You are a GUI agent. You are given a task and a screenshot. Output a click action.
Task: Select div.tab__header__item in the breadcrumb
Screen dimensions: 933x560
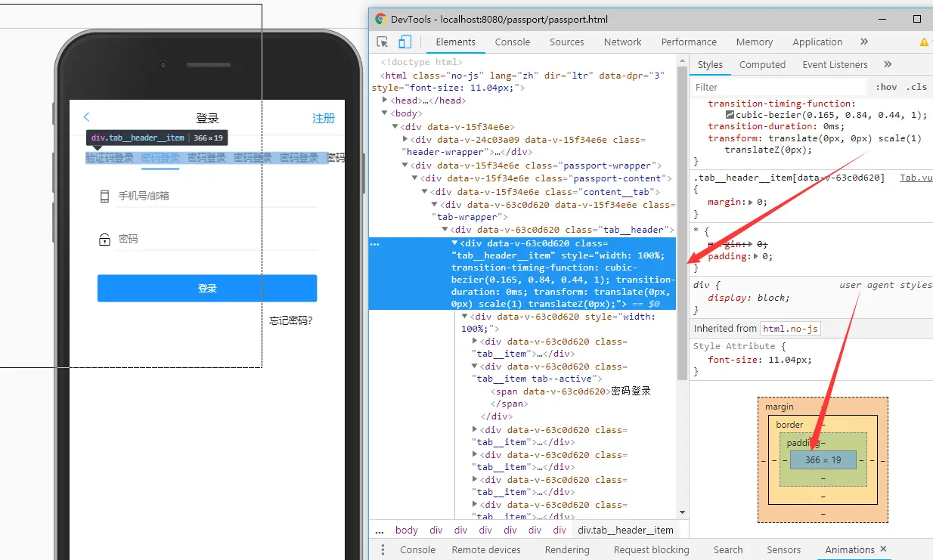(x=625, y=531)
